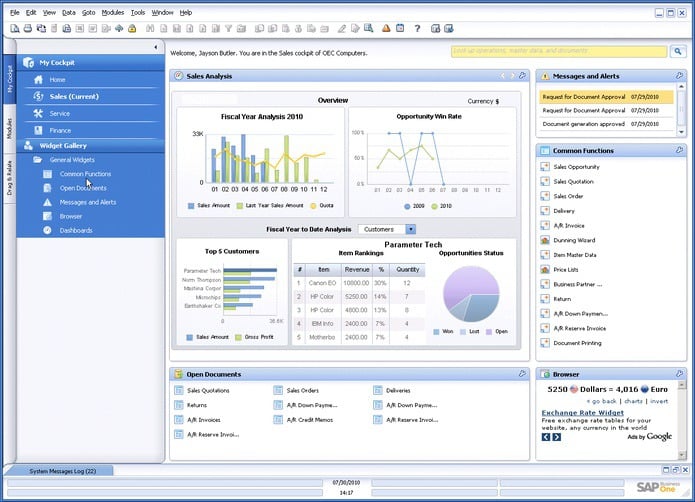The height and width of the screenshot is (502, 695).
Task: Click the orange alerts triangle toolbar icon
Action: point(387,28)
